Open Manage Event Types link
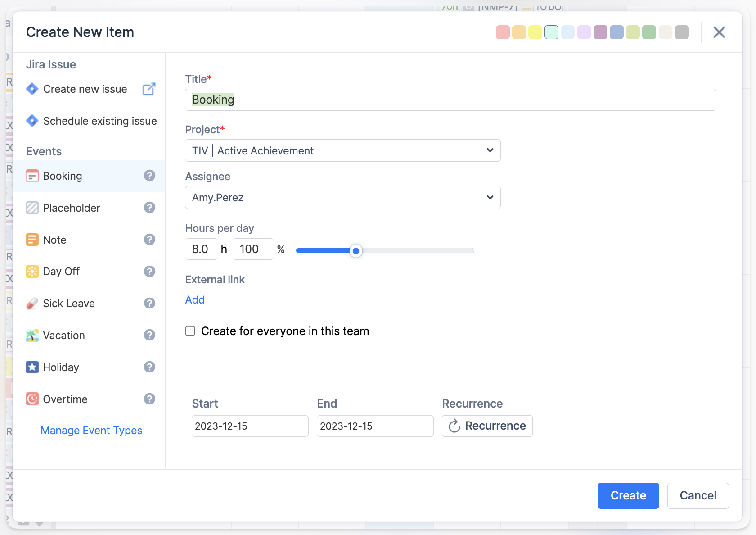756x535 pixels. 91,431
